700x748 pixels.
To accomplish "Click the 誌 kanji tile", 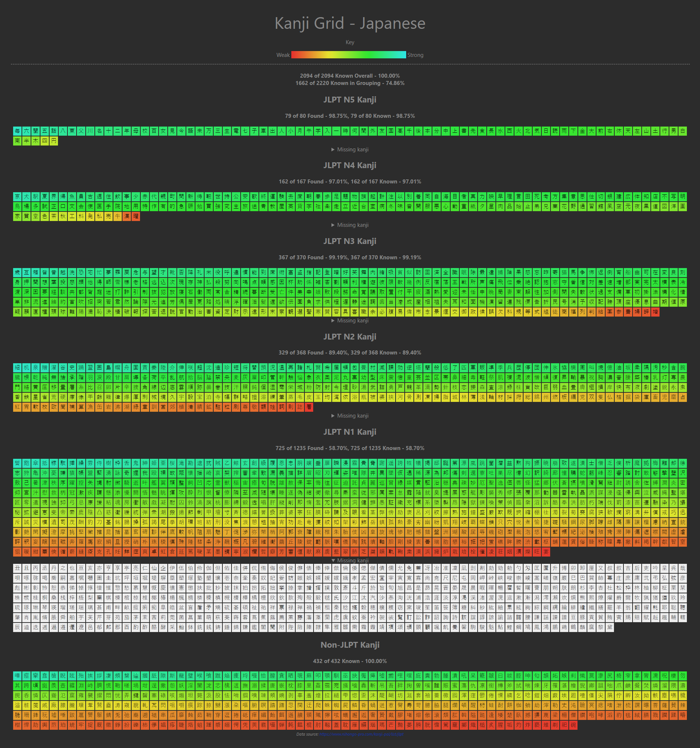I will (x=300, y=407).
